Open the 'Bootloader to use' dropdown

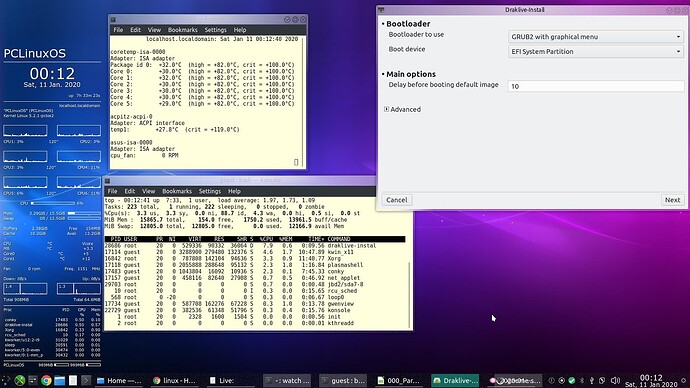tap(595, 37)
